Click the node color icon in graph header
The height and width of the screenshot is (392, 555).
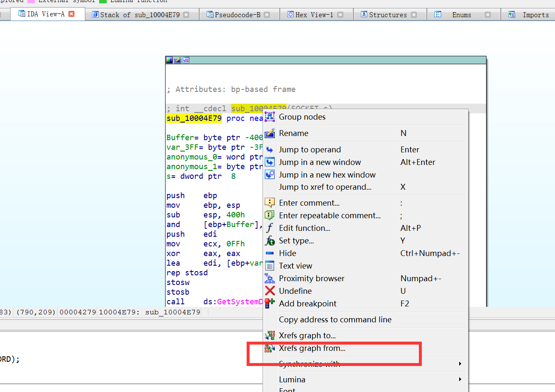pos(169,60)
